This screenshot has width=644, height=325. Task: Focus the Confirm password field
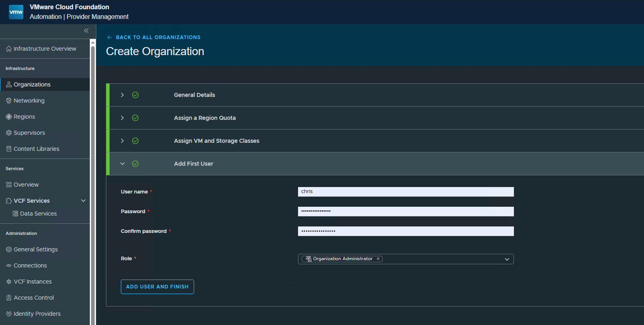coord(406,231)
